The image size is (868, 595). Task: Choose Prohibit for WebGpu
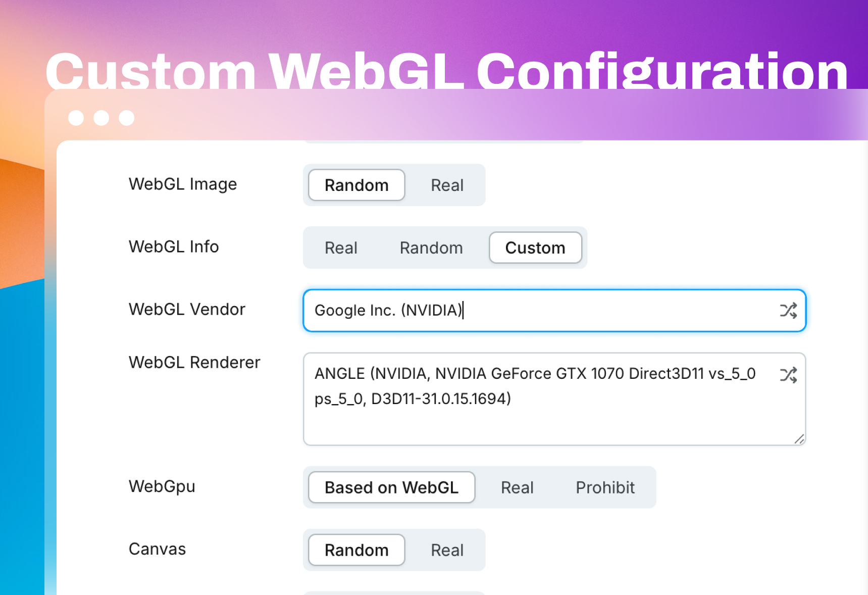pos(605,487)
